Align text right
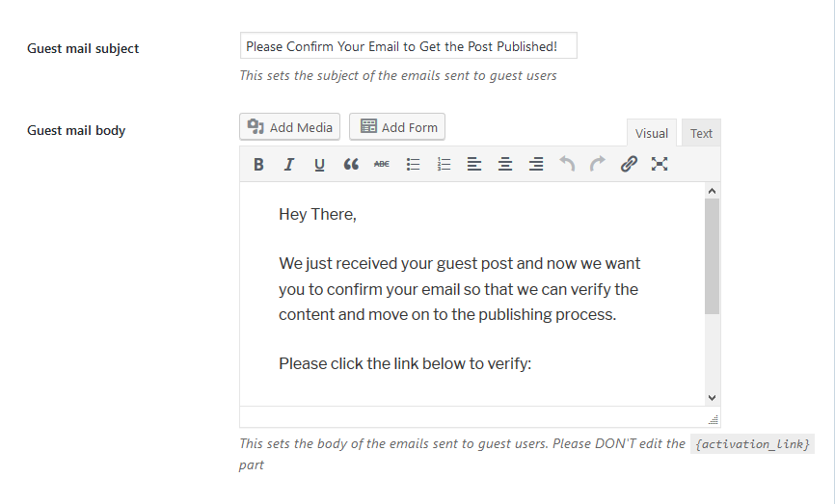 (536, 165)
